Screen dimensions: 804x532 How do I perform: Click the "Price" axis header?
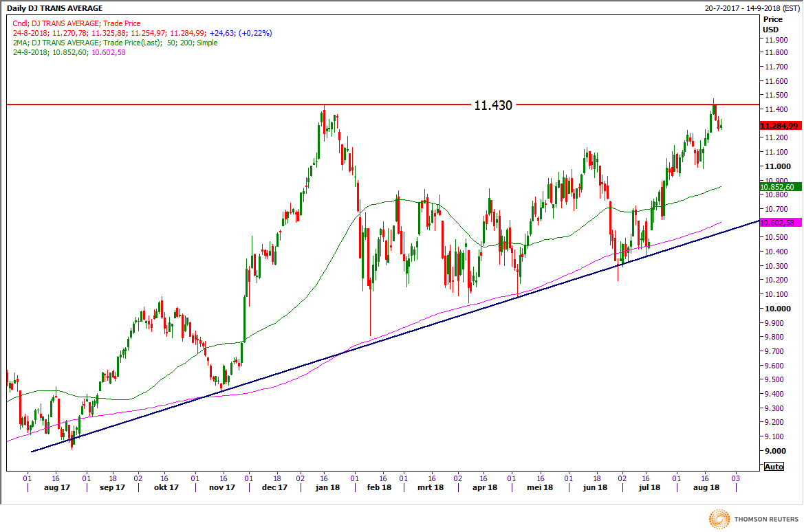(773, 19)
